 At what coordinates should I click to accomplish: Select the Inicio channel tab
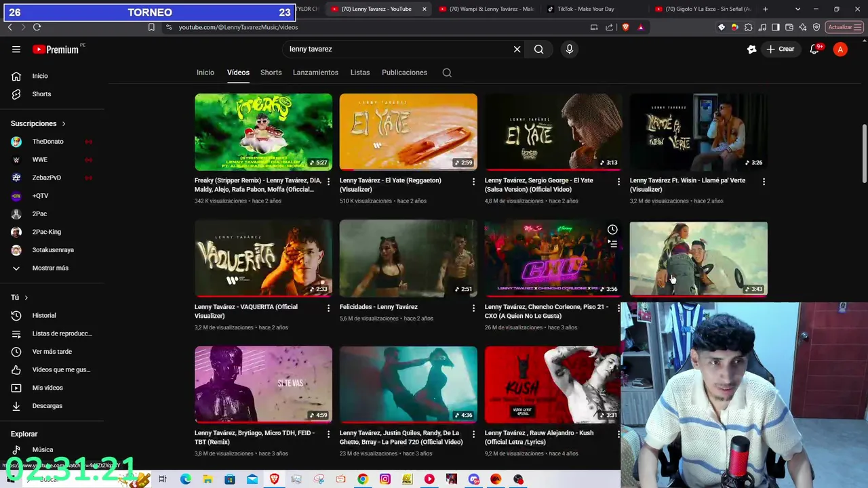click(x=205, y=73)
